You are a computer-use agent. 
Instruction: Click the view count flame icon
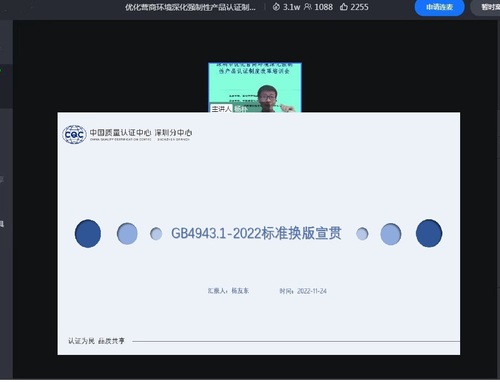[276, 7]
